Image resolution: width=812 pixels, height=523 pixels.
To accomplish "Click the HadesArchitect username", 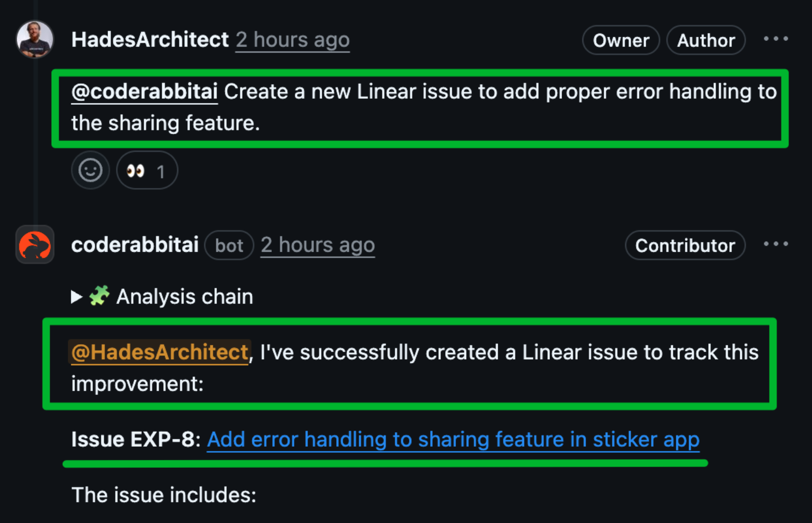I will pyautogui.click(x=150, y=39).
